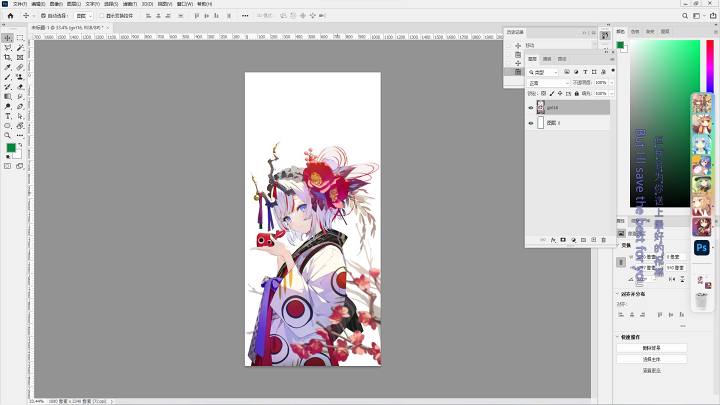Image resolution: width=720 pixels, height=405 pixels.
Task: Pick the Zoom tool magnifier
Action: click(8, 135)
